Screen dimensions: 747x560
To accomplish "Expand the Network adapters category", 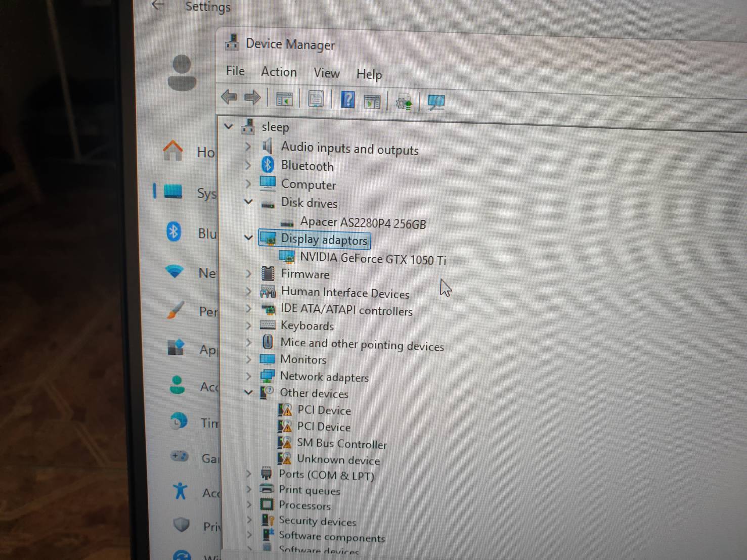I will click(x=248, y=376).
